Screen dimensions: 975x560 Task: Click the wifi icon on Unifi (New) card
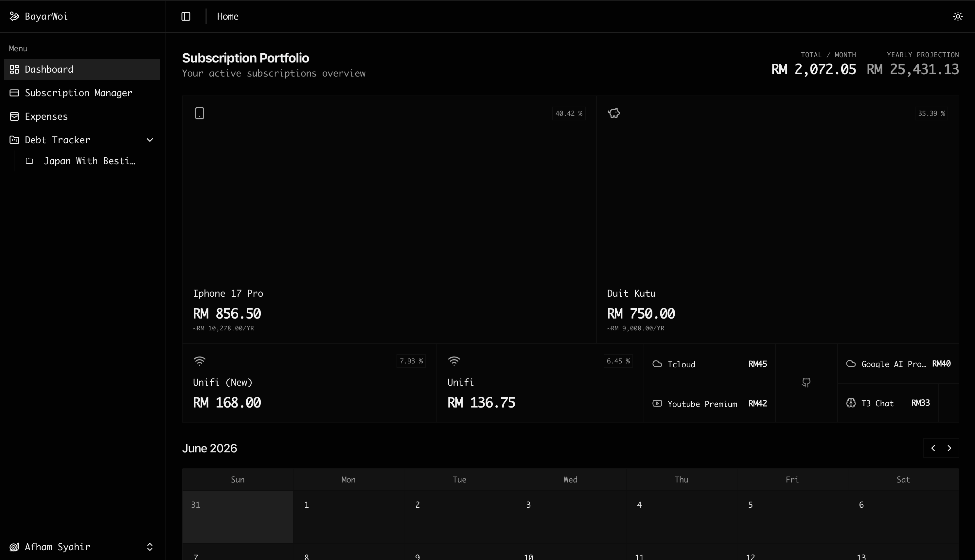point(199,361)
